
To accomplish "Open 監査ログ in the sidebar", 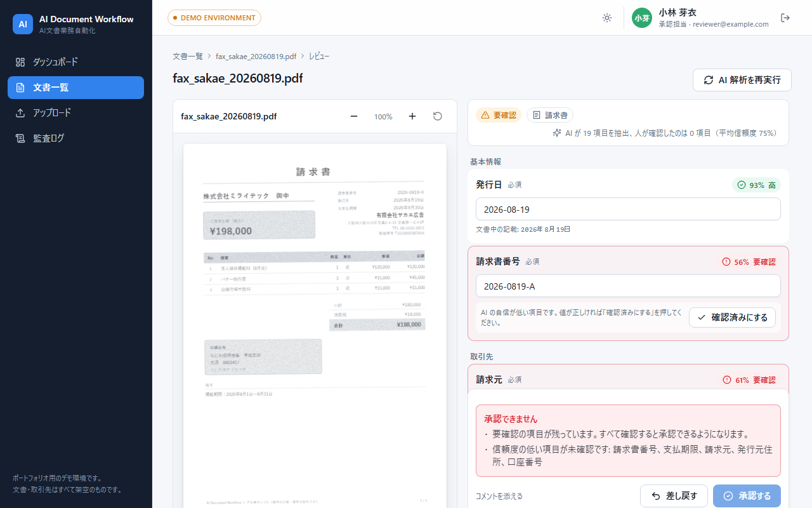I will (76, 138).
